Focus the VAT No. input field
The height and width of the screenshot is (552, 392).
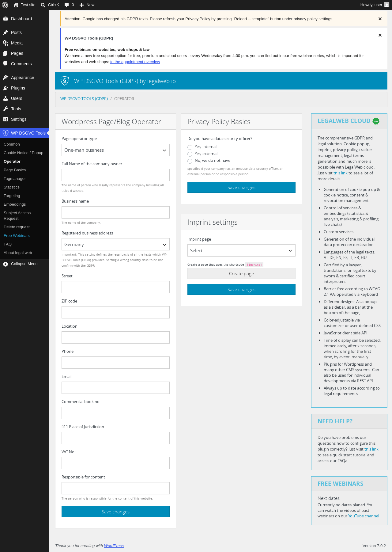[115, 463]
